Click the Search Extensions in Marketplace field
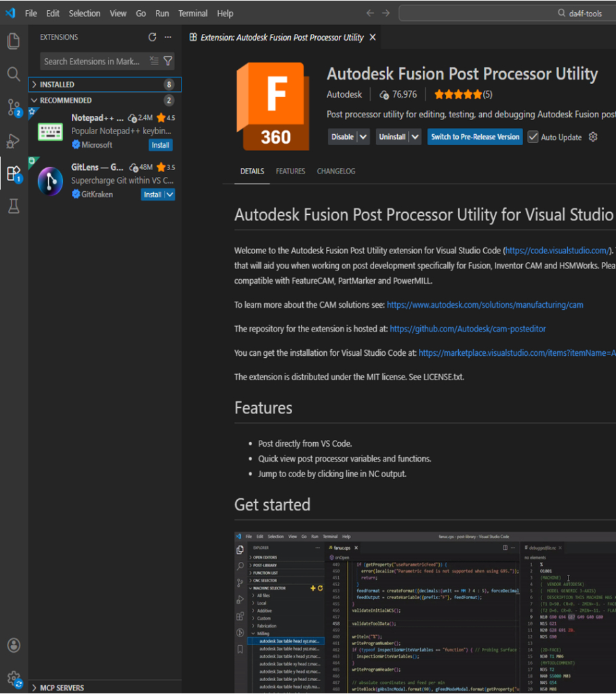This screenshot has width=616, height=694. coord(92,61)
